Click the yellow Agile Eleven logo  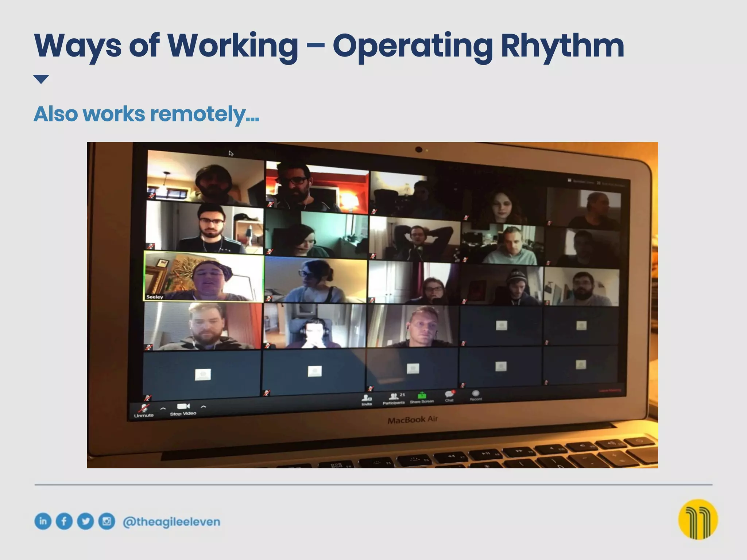tap(698, 519)
